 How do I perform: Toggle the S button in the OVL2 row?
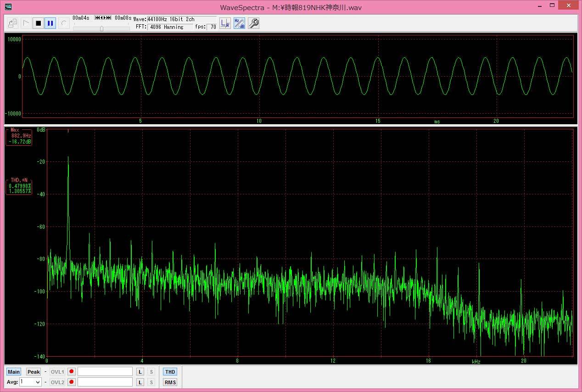click(151, 382)
